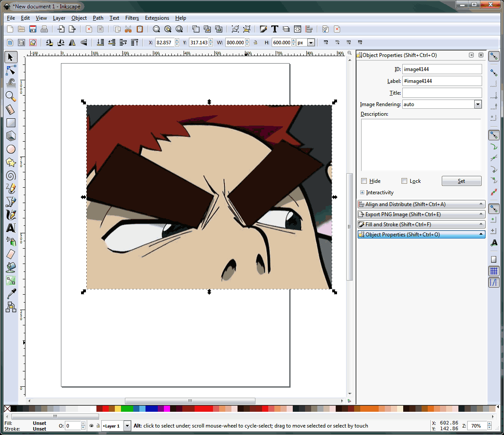Toggle the master enable snapping button

pyautogui.click(x=494, y=57)
